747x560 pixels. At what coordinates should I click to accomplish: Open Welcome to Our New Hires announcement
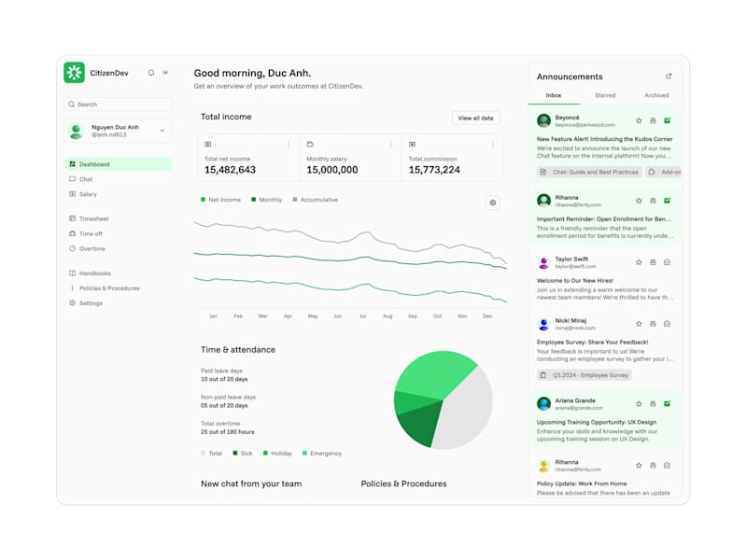tap(575, 281)
